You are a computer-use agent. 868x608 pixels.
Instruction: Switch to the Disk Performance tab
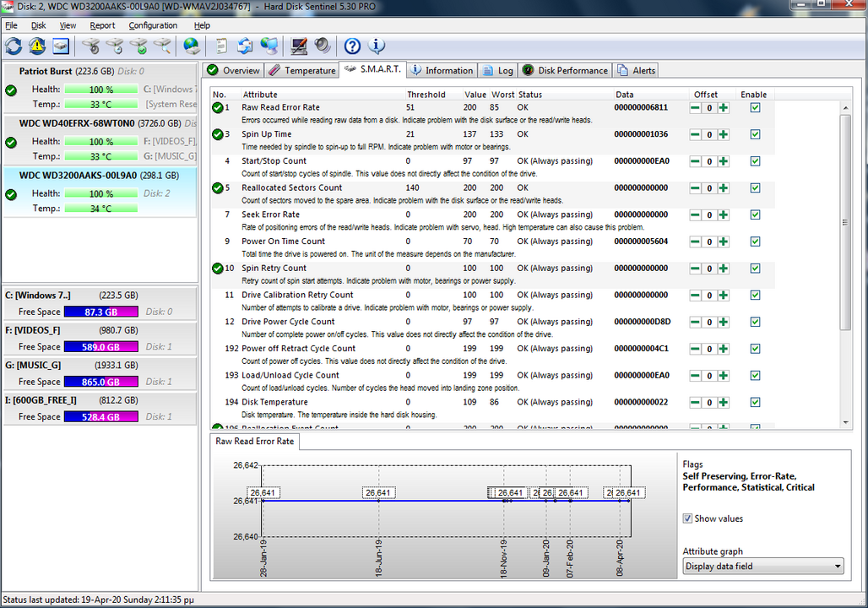tap(565, 70)
